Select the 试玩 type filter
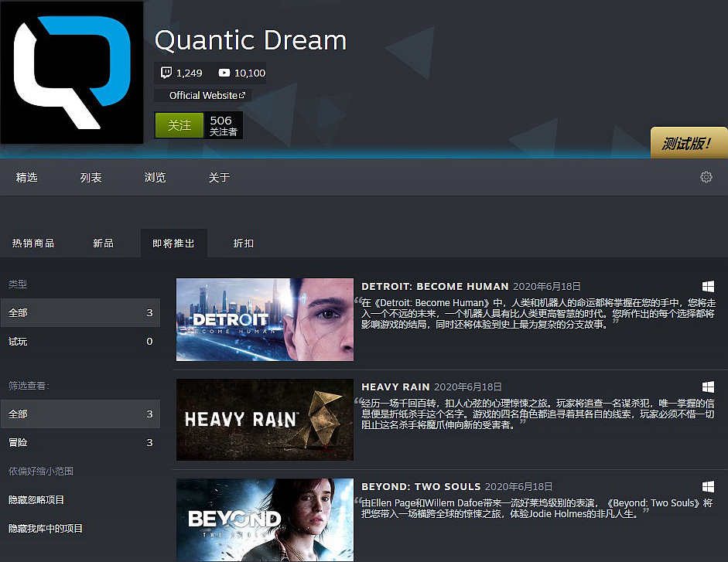The height and width of the screenshot is (562, 728). [80, 342]
